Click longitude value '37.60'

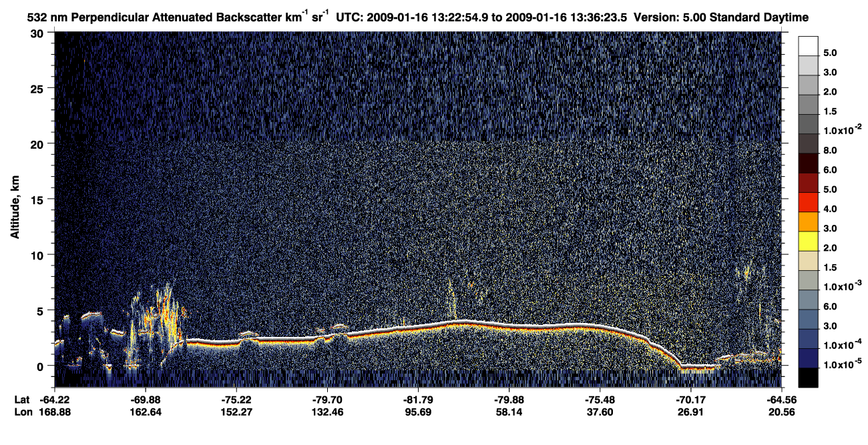(x=600, y=412)
